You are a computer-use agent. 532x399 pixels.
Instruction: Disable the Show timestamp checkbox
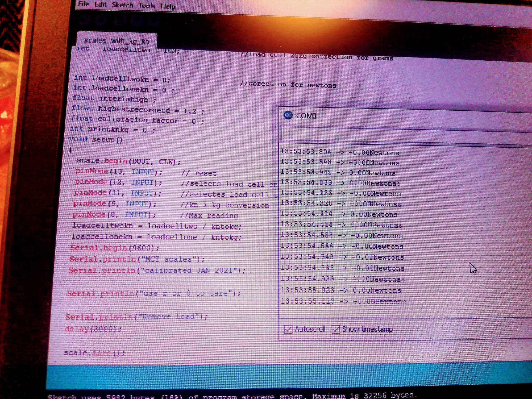[x=336, y=329]
